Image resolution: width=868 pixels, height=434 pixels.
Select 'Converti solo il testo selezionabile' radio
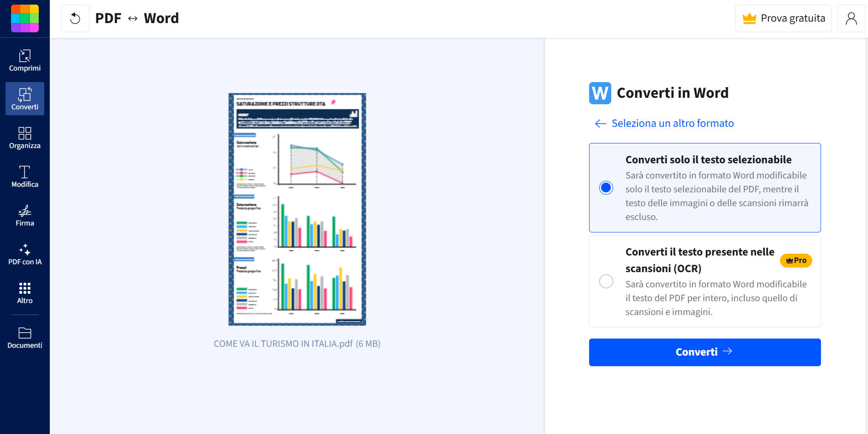[x=606, y=188]
